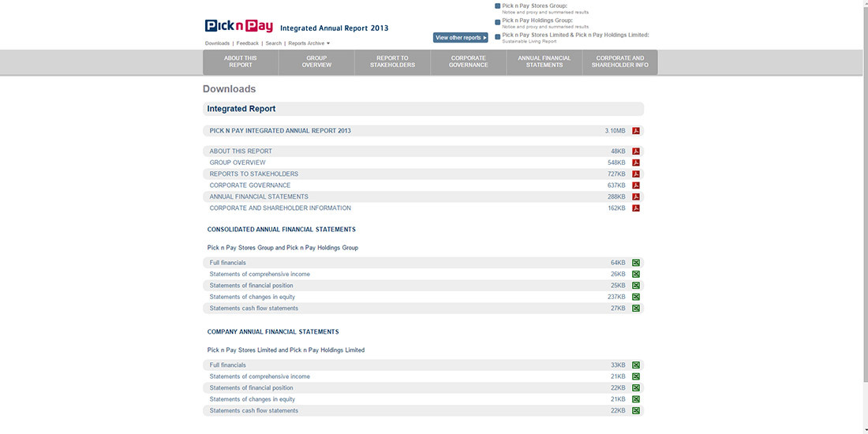Click Excel icon for company Full financials 33KB
The image size is (868, 434).
click(636, 365)
